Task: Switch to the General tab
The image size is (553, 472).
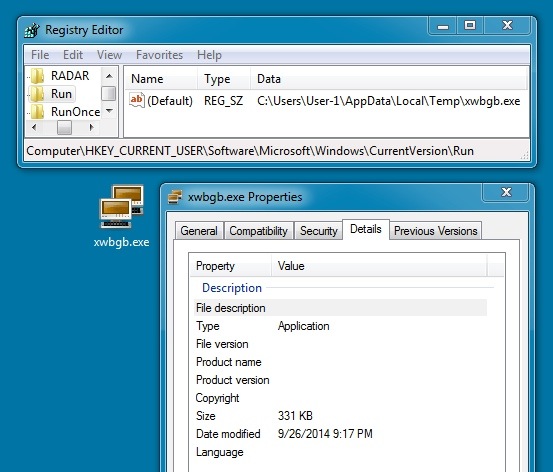Action: (199, 231)
